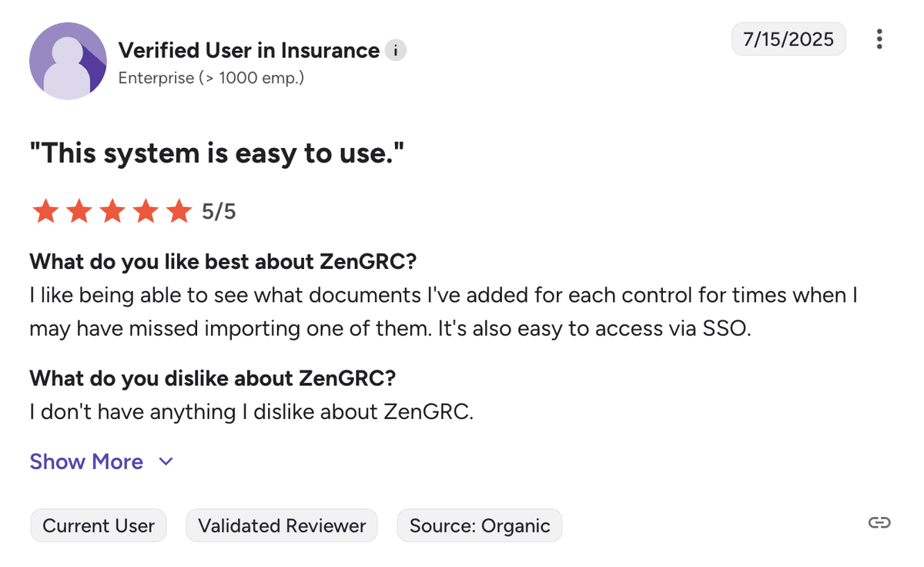924x567 pixels.
Task: Toggle the Validated Reviewer badge
Action: [x=281, y=525]
